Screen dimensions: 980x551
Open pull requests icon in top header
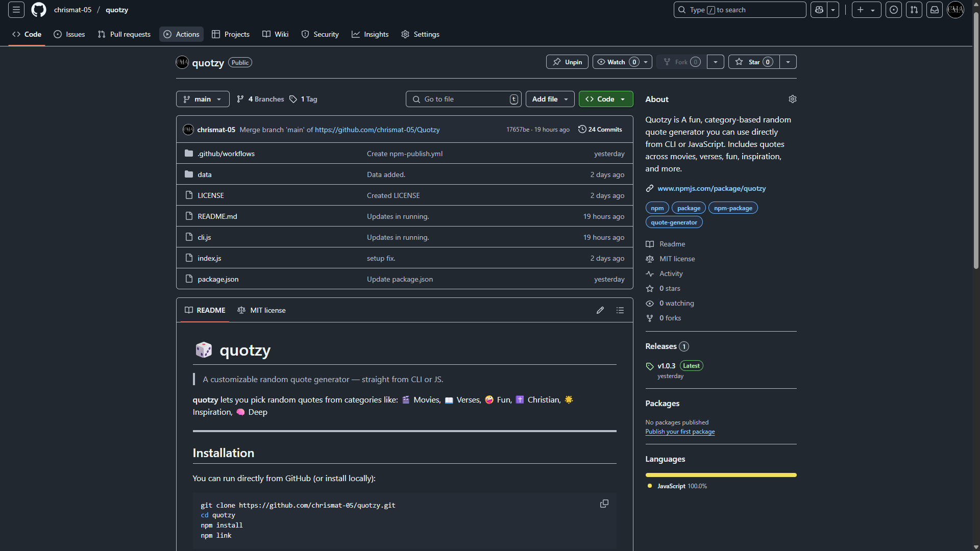click(x=914, y=10)
